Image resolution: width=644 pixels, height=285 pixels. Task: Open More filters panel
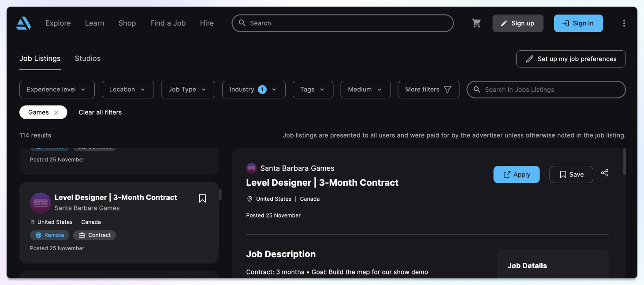tap(428, 90)
